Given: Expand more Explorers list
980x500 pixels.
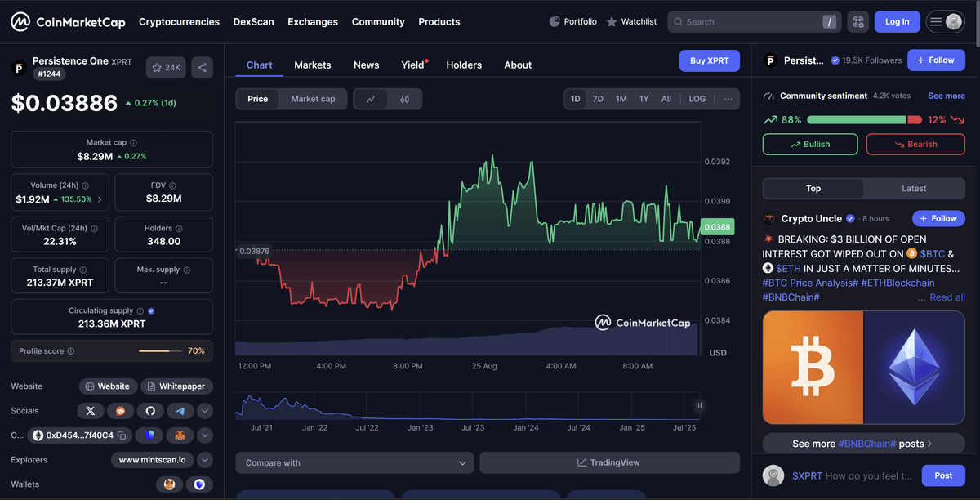Looking at the screenshot, I should pyautogui.click(x=205, y=460).
